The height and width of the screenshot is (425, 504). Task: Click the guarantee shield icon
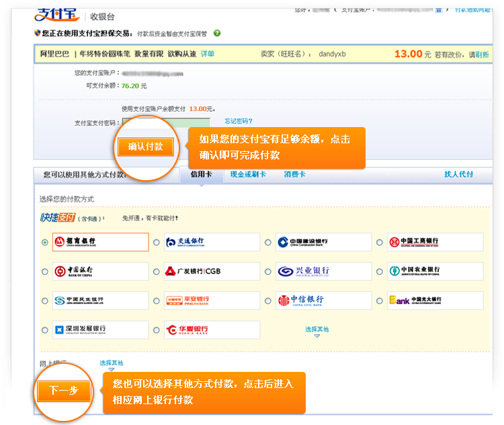[x=38, y=33]
